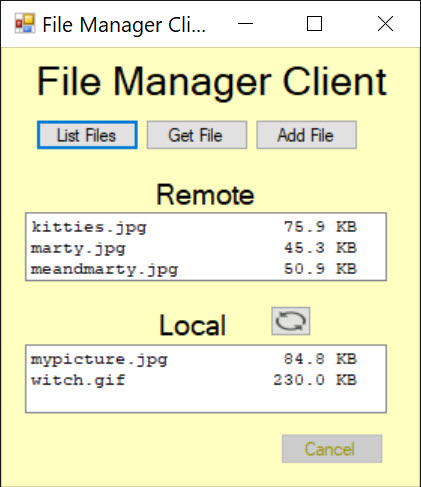421x487 pixels.
Task: Select mypicture.jpg in the Local list
Action: point(206,359)
